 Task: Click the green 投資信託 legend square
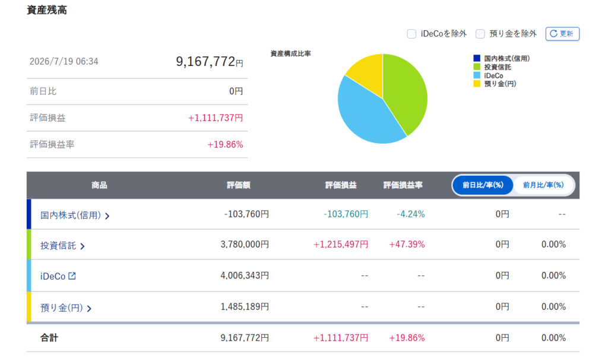tap(477, 67)
